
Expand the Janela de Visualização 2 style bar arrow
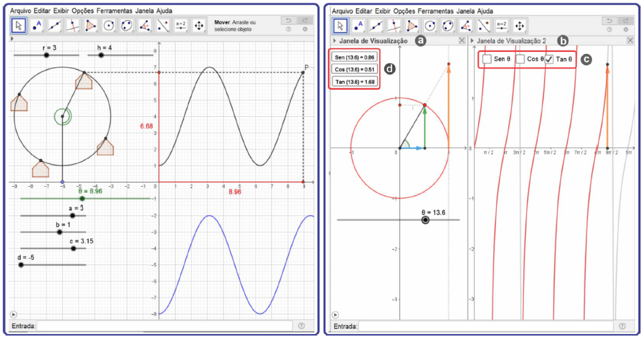coord(472,41)
